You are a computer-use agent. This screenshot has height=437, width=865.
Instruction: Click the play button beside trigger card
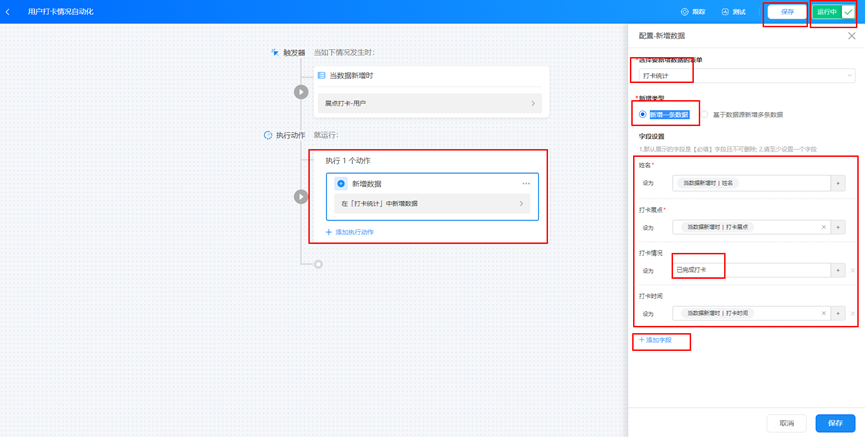tap(301, 92)
